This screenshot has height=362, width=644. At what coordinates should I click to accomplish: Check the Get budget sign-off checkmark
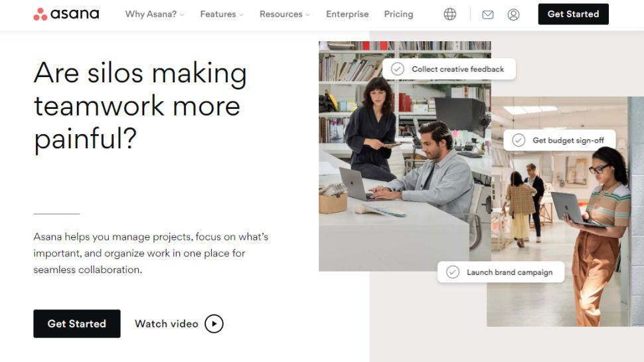(519, 140)
